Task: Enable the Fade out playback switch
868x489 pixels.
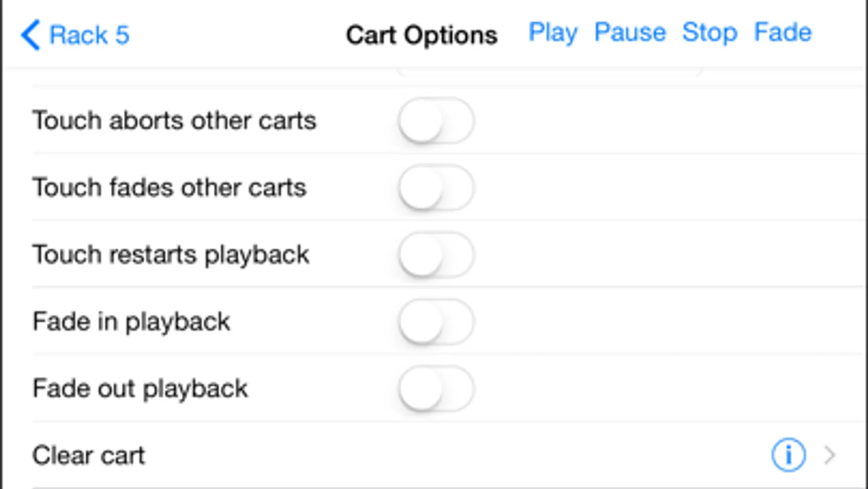Action: 436,389
